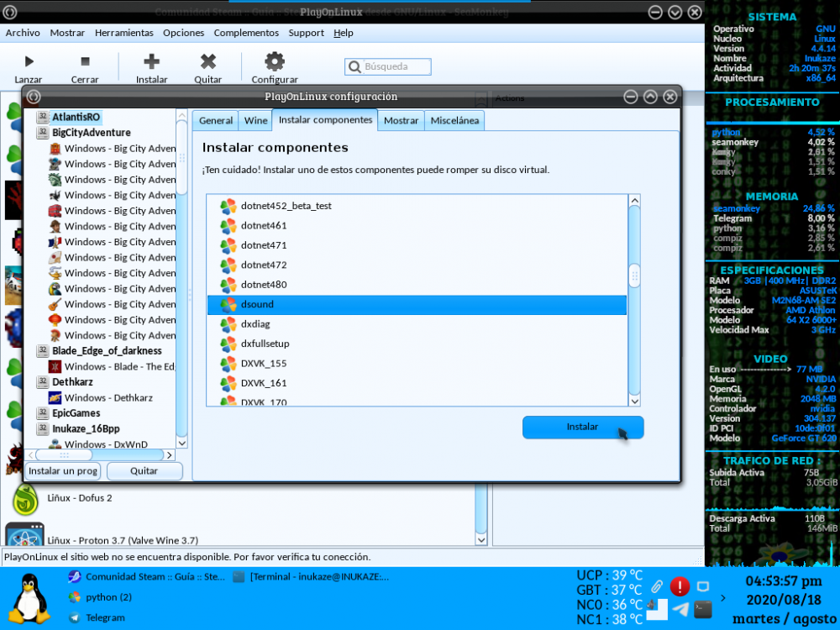Click the component list vertical scrollbar handle
The width and height of the screenshot is (840, 630).
click(634, 275)
